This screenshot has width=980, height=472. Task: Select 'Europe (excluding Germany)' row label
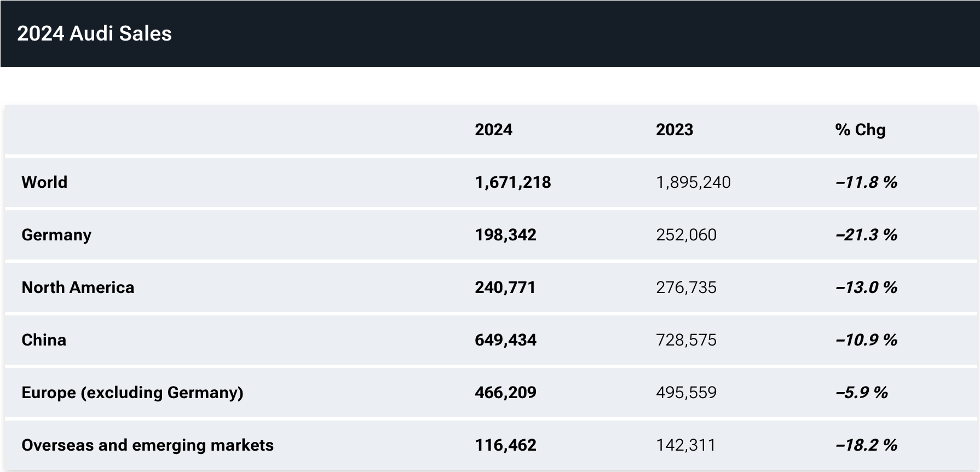(x=132, y=393)
